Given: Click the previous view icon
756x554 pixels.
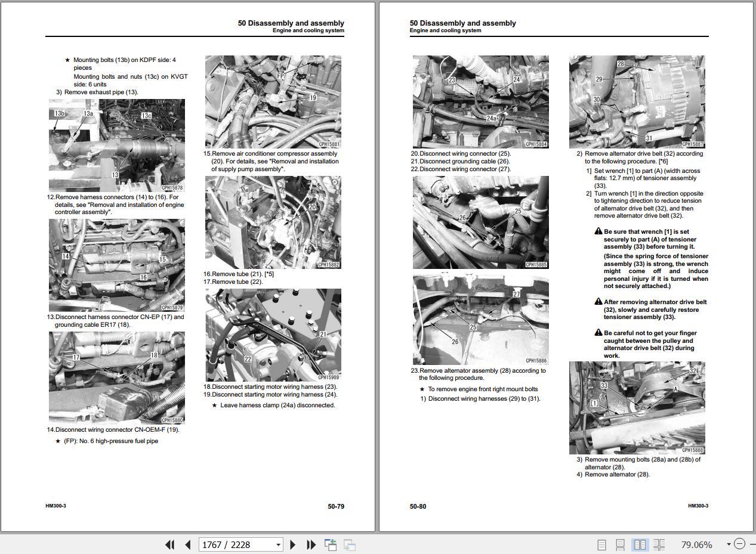Looking at the screenshot, I should 331,544.
